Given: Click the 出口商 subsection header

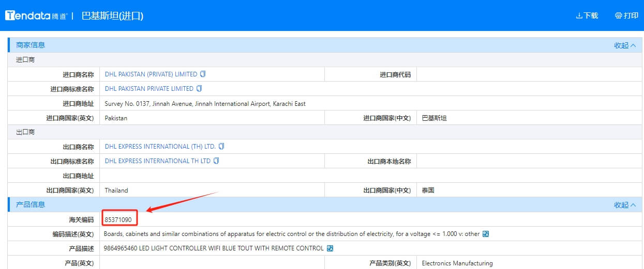Looking at the screenshot, I should pyautogui.click(x=25, y=132).
